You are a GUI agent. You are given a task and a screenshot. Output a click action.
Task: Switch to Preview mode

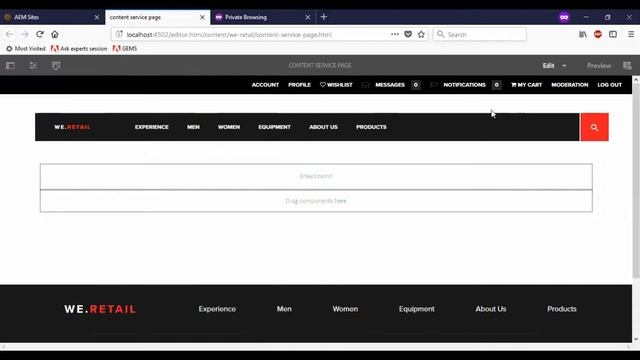[599, 65]
